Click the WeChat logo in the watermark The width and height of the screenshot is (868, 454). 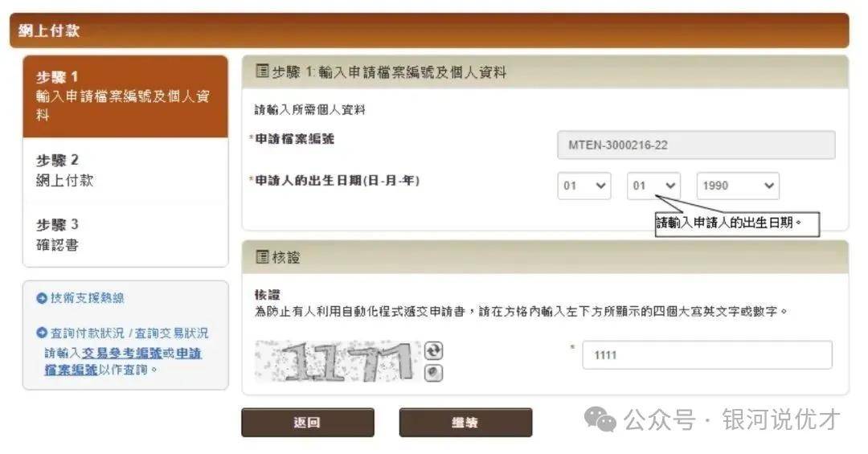pos(600,419)
